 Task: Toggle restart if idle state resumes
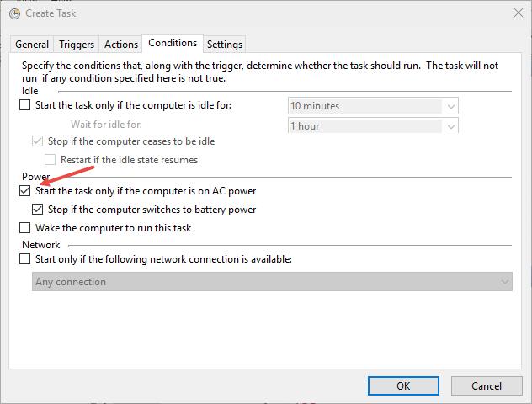coord(51,159)
